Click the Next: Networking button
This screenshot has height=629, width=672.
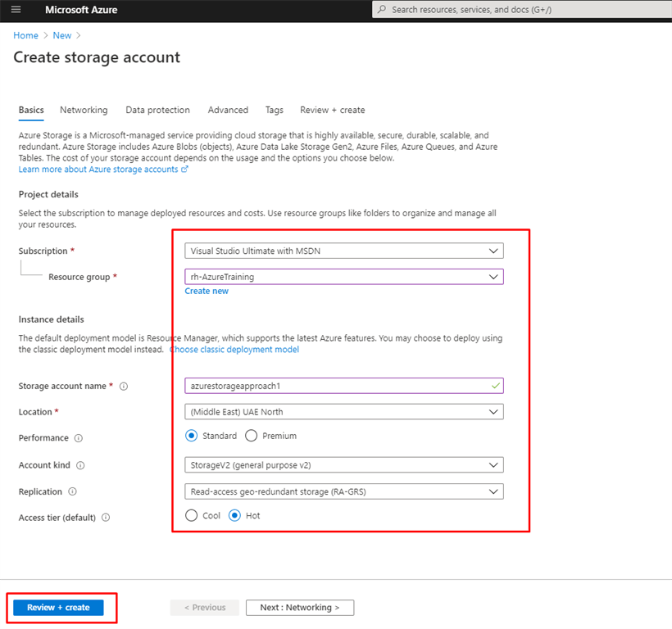click(x=300, y=607)
